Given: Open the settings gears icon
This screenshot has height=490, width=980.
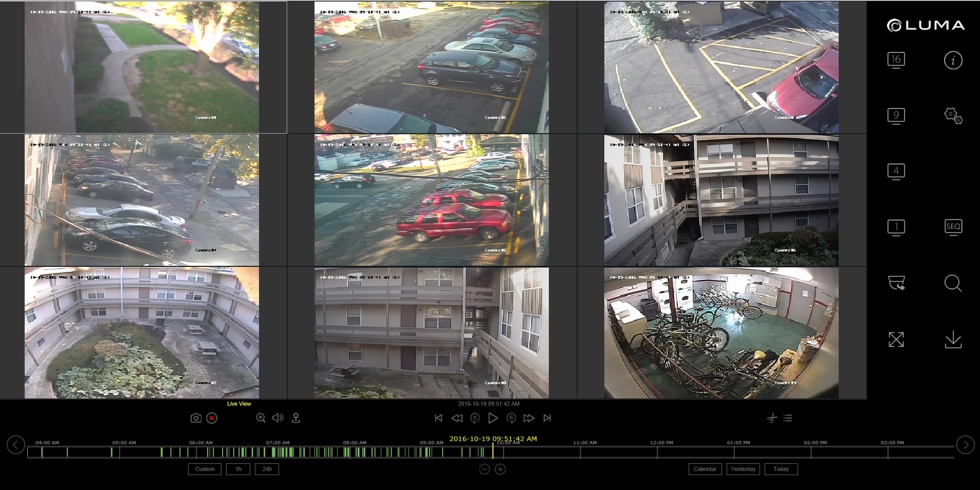Looking at the screenshot, I should [x=953, y=116].
